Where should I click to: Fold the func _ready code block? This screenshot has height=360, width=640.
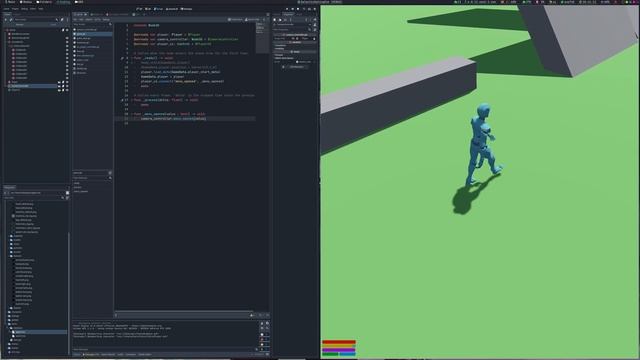[131, 58]
